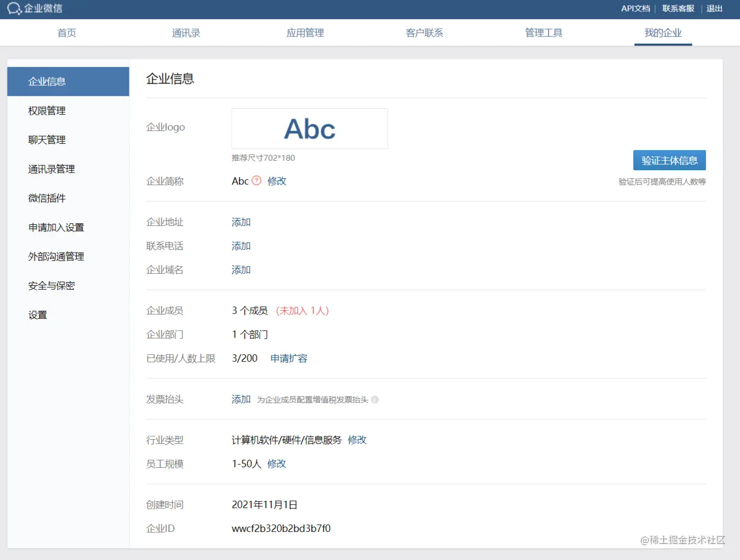Click 修改 next to 员工规模
The width and height of the screenshot is (740, 560).
coord(277,464)
